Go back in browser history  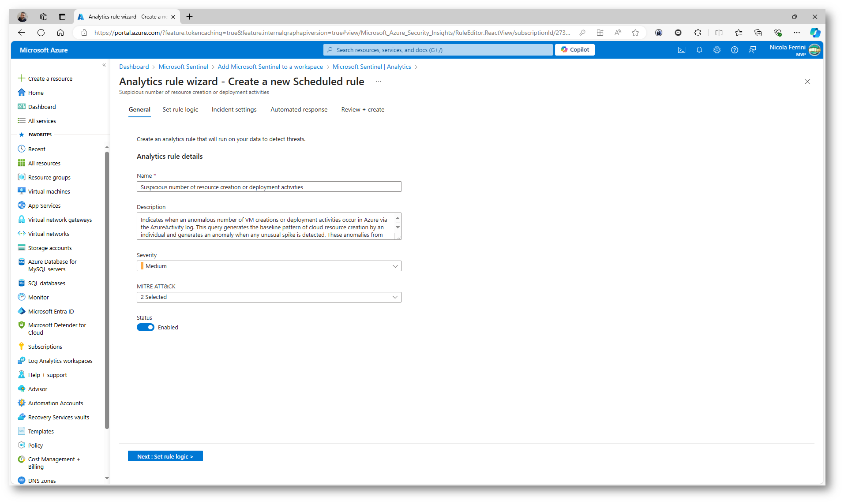click(22, 33)
